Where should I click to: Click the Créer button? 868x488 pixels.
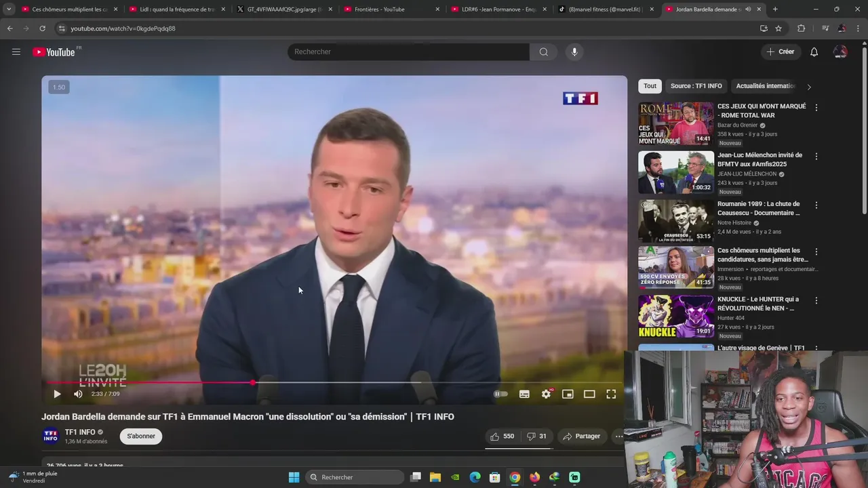(781, 52)
